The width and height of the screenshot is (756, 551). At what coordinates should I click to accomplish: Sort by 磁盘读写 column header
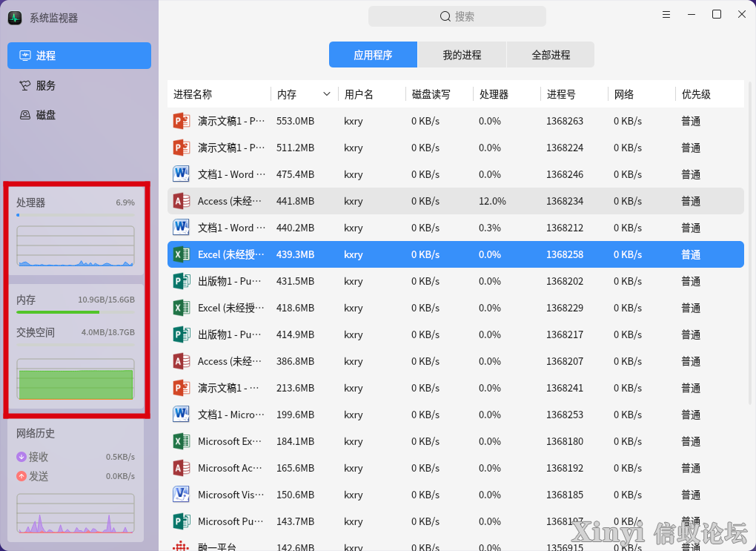[440, 94]
